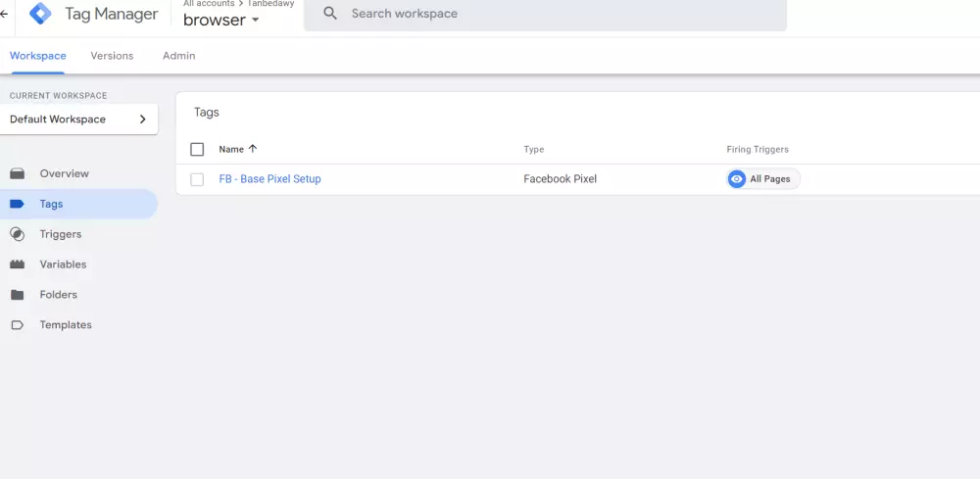Screen dimensions: 980x479
Task: Sort by the Name column header
Action: pyautogui.click(x=231, y=149)
